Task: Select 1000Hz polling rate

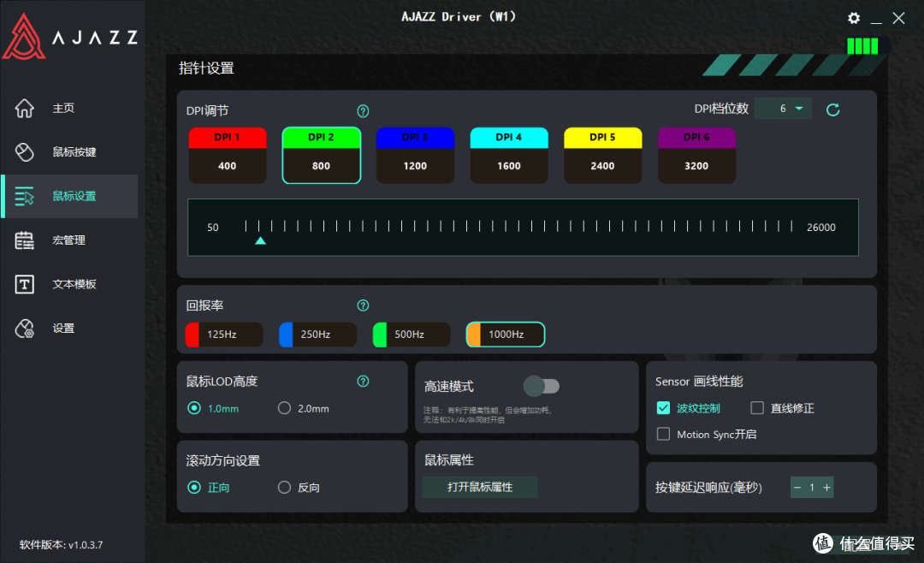Action: [506, 335]
